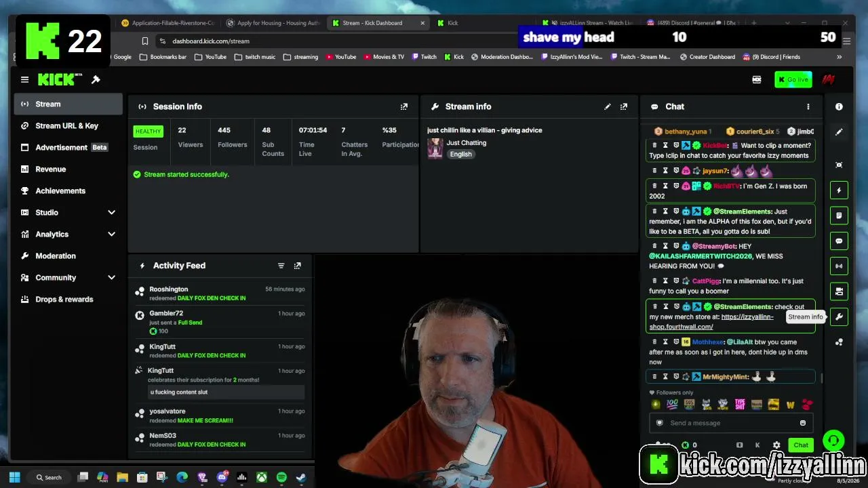Click Rooshington's name in Activity Feed
This screenshot has height=488, width=868.
(169, 289)
